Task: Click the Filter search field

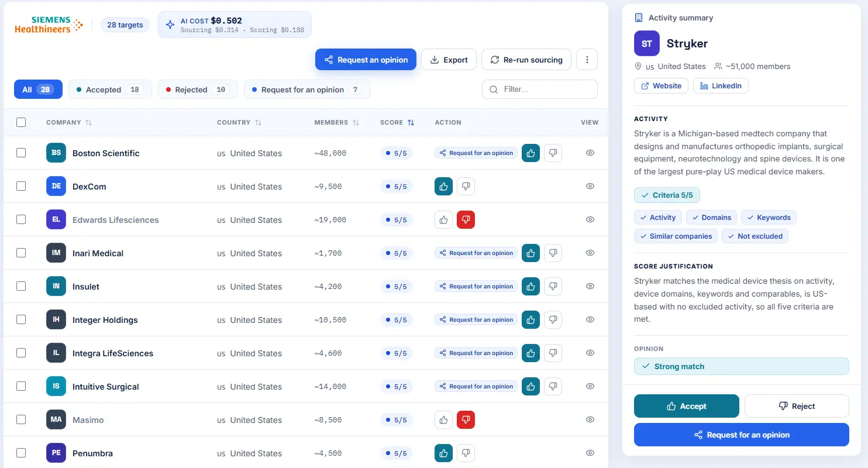Action: 540,90
